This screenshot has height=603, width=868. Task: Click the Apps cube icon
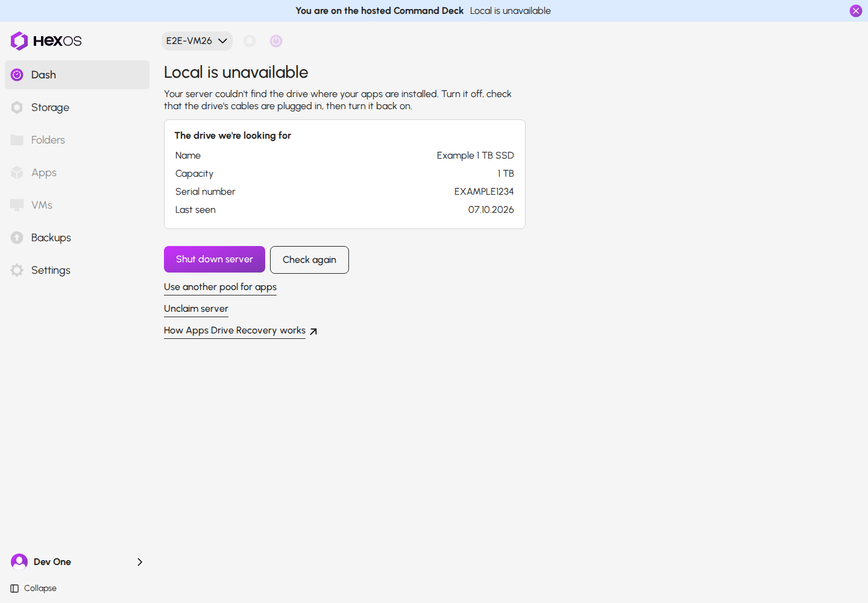(x=17, y=172)
